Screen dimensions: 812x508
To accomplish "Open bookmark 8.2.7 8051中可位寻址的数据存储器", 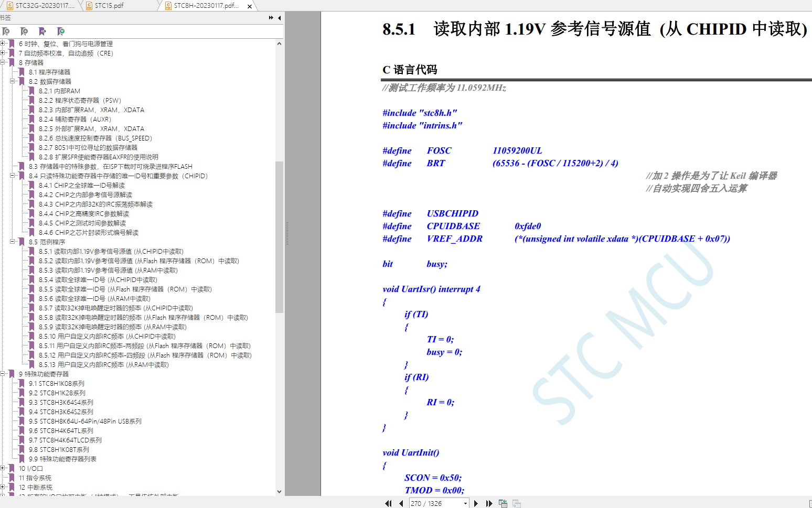I will coord(88,147).
